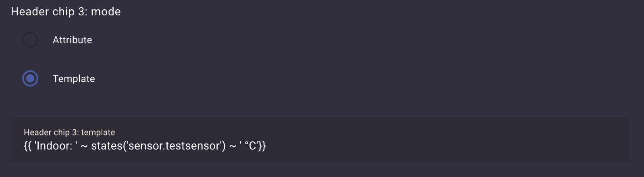Click the "Header chip 3: mode" heading
644x177 pixels.
pyautogui.click(x=66, y=11)
